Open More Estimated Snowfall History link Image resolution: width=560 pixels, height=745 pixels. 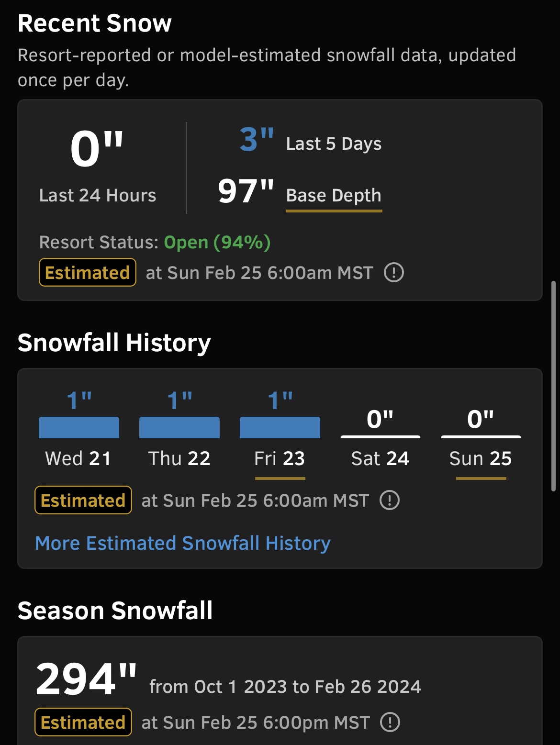(x=183, y=544)
